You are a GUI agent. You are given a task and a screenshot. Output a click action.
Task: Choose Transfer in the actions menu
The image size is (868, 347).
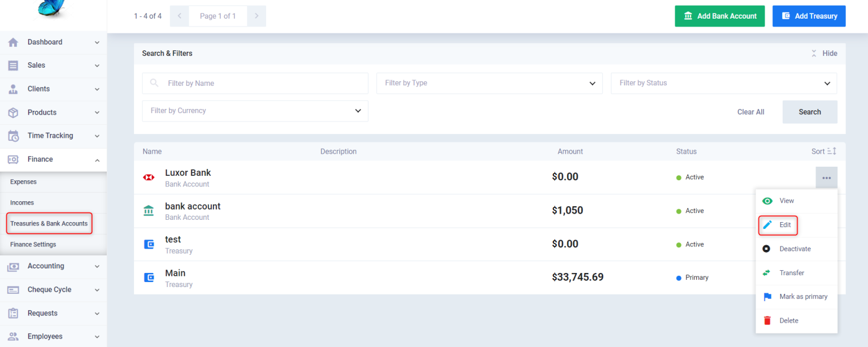click(x=796, y=273)
